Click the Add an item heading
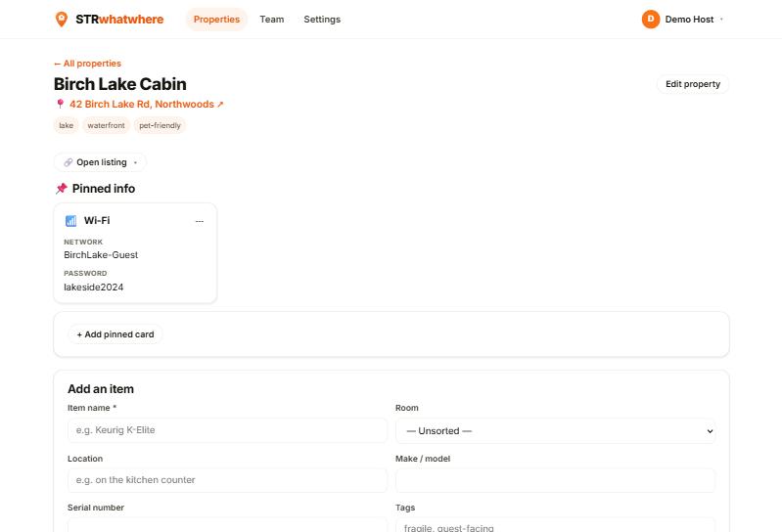The width and height of the screenshot is (782, 532). tap(101, 389)
